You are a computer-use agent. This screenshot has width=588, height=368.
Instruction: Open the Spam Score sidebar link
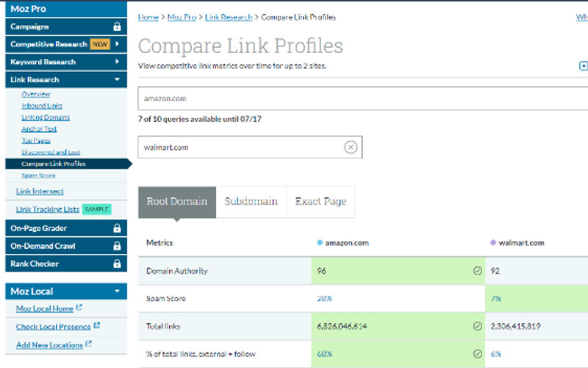coord(38,175)
